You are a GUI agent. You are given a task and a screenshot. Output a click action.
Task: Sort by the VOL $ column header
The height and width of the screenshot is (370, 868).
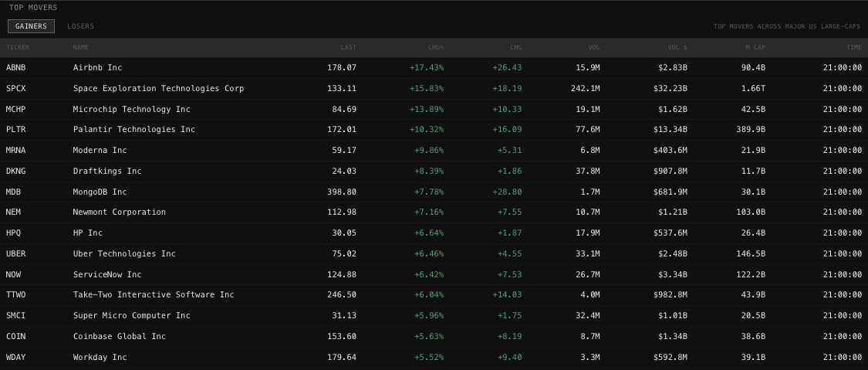[x=677, y=47]
